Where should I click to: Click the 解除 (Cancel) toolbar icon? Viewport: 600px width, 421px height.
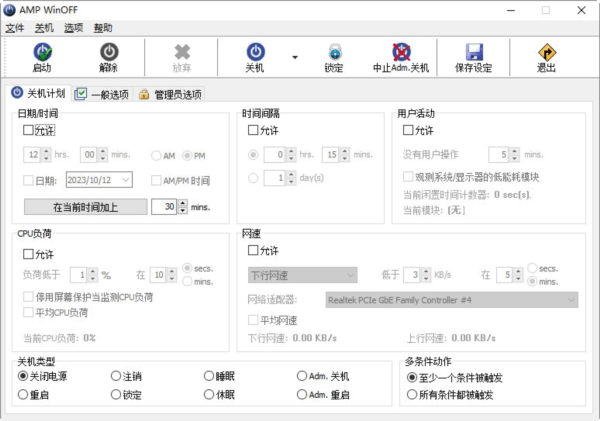tap(108, 52)
